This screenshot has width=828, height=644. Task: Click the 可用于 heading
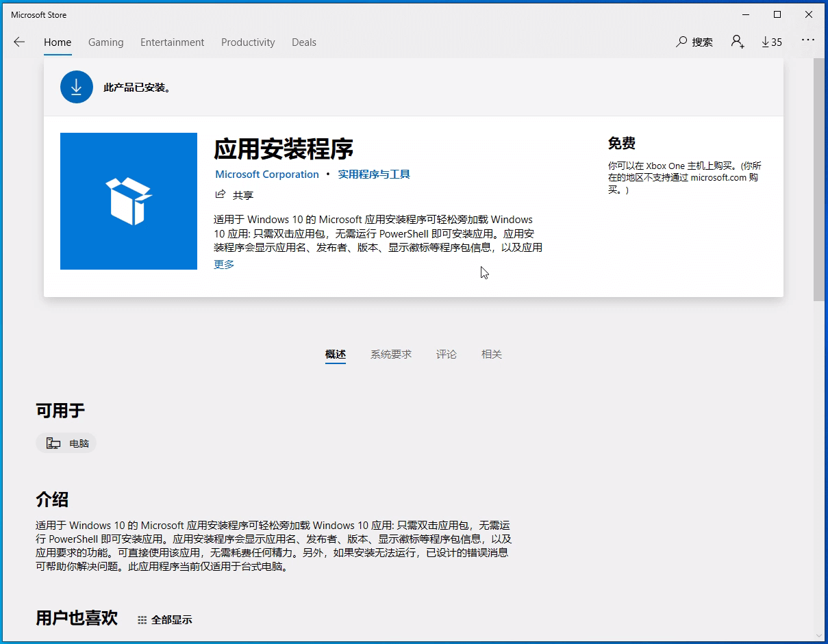click(x=60, y=411)
